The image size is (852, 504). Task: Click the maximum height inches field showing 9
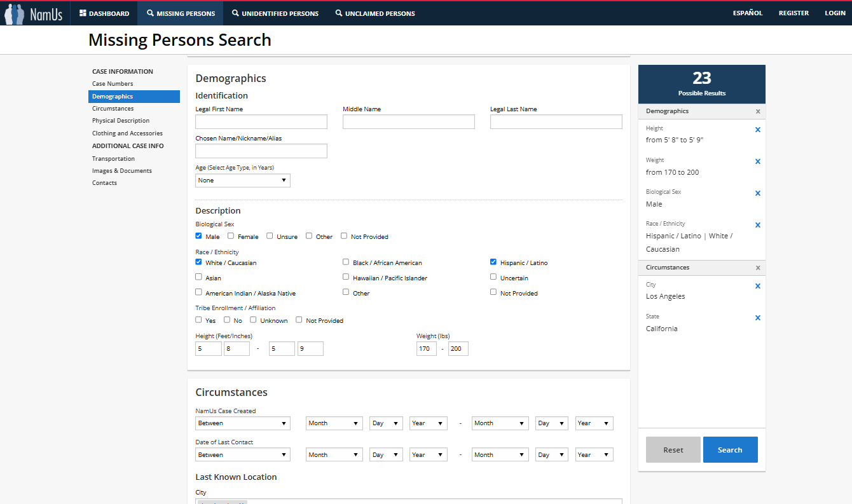pyautogui.click(x=310, y=349)
